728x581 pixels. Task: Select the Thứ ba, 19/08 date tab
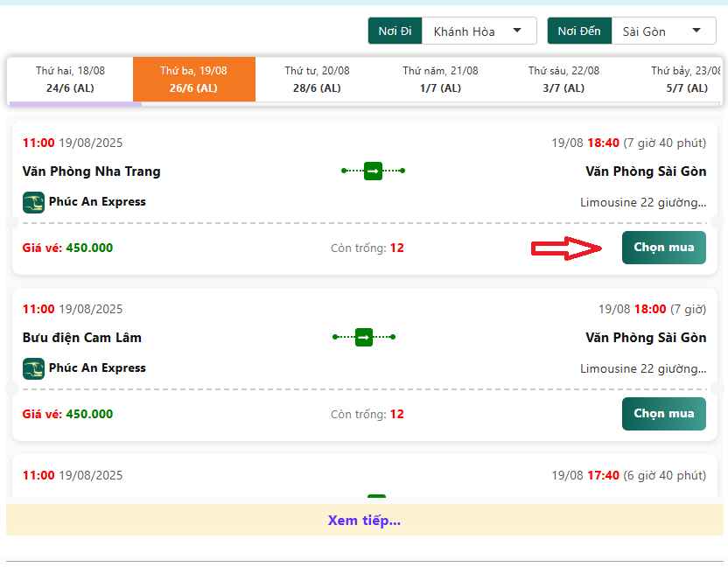[x=194, y=79]
